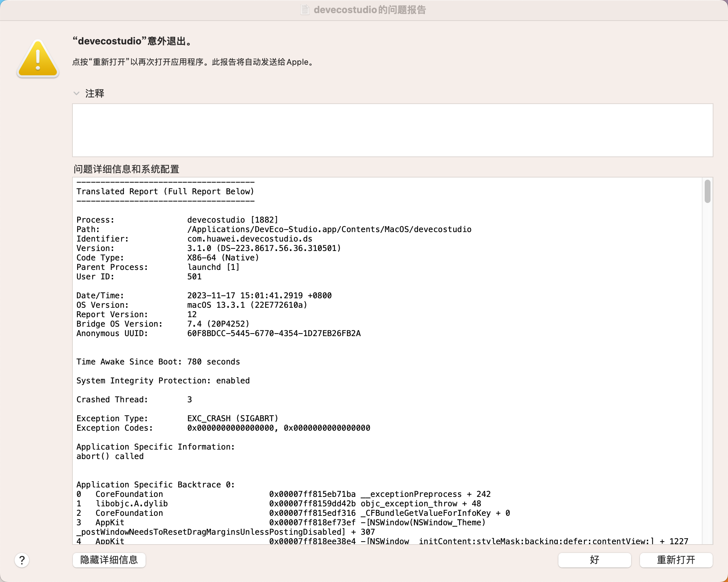
Task: Click the exception codes hexadecimal values
Action: [x=279, y=428]
